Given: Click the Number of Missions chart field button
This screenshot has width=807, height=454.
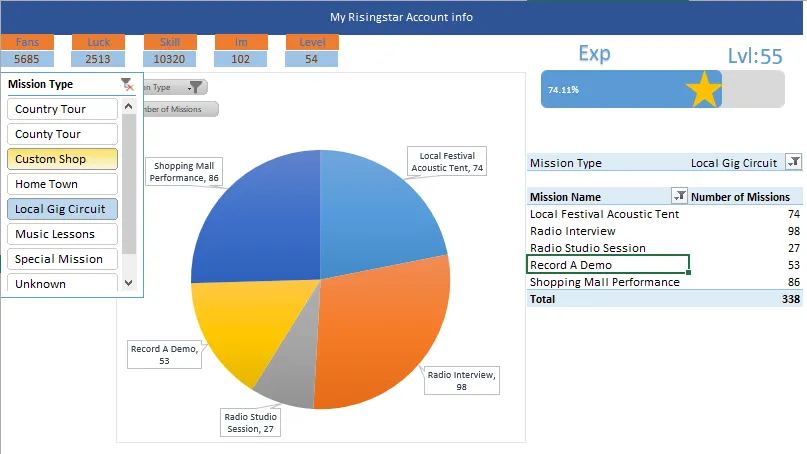Looking at the screenshot, I should coord(180,109).
